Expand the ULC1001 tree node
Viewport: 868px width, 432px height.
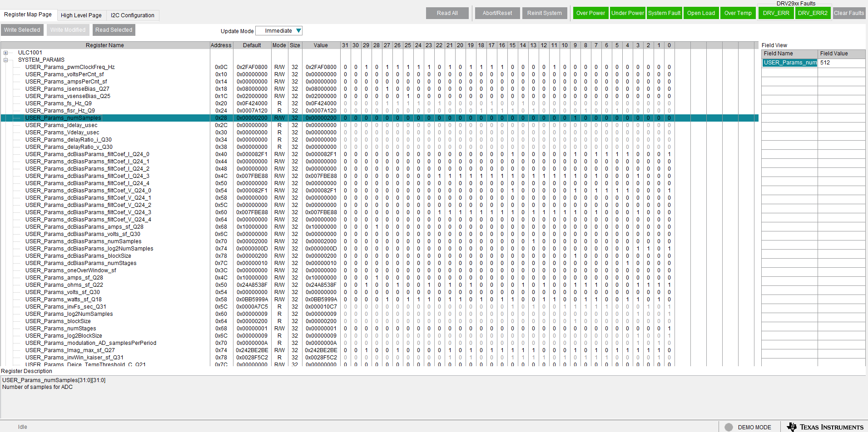click(x=5, y=52)
